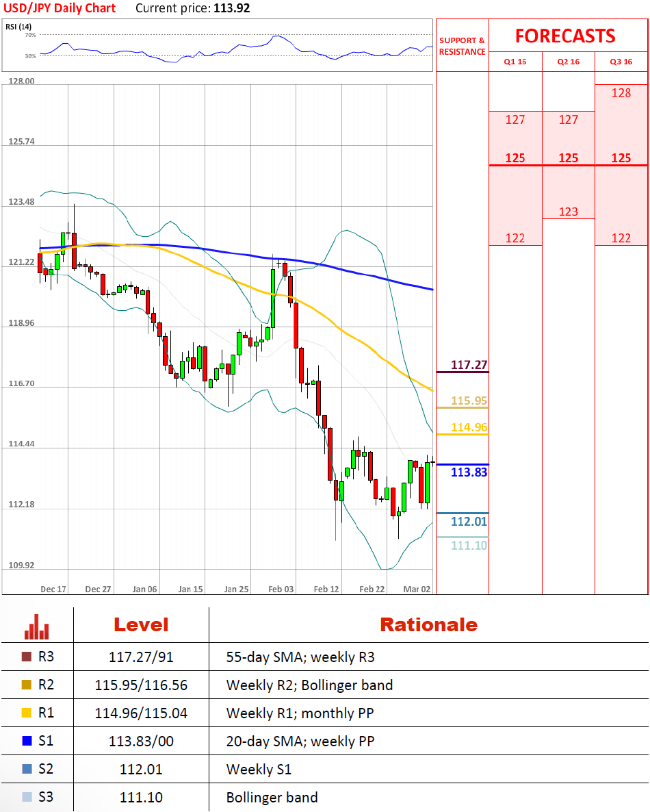Click the S2 steel-blue color swatch
This screenshot has height=812, width=650.
[27, 768]
